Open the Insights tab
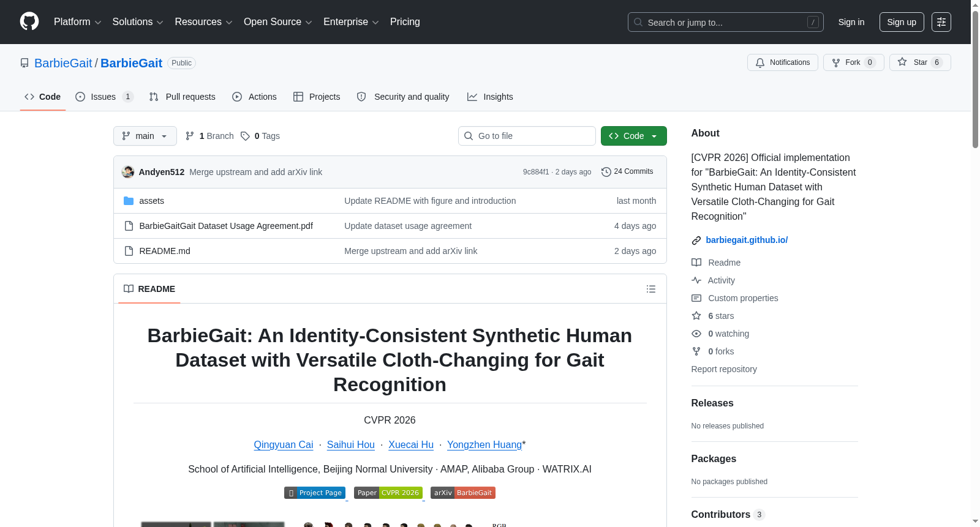 coord(490,97)
